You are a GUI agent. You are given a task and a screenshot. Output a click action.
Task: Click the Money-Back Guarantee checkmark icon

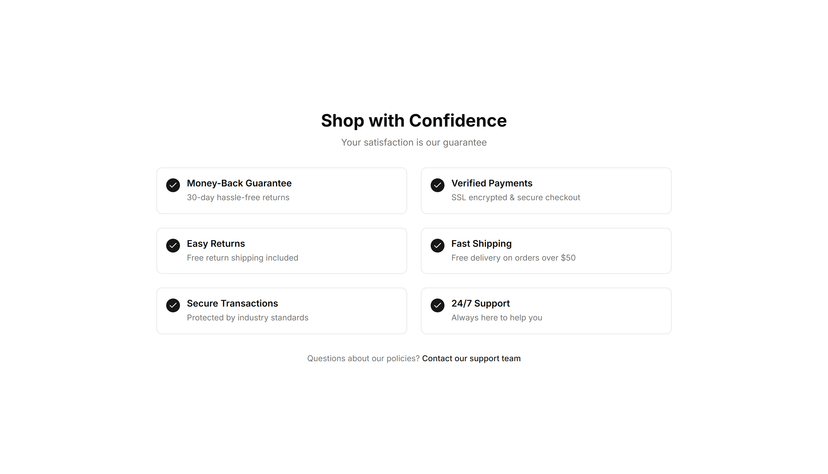coord(173,185)
